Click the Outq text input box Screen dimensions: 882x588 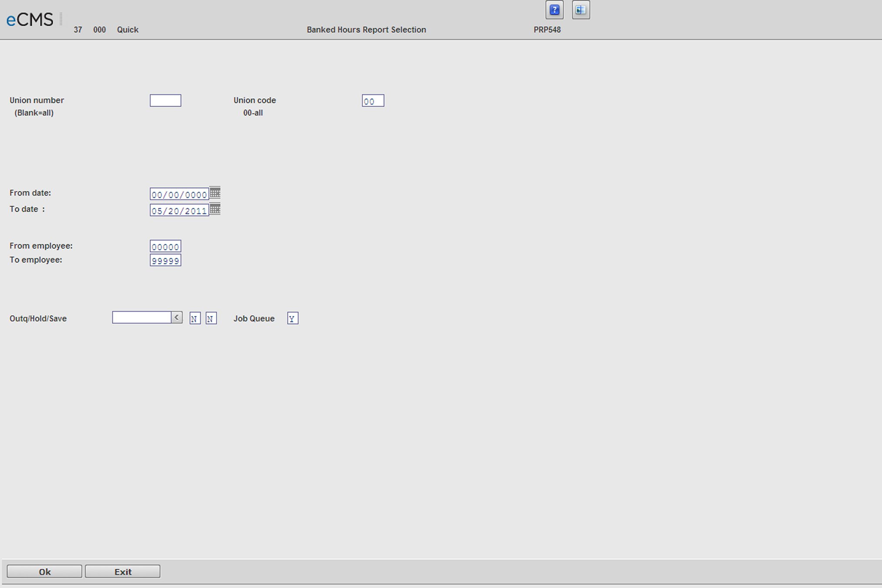coord(142,318)
